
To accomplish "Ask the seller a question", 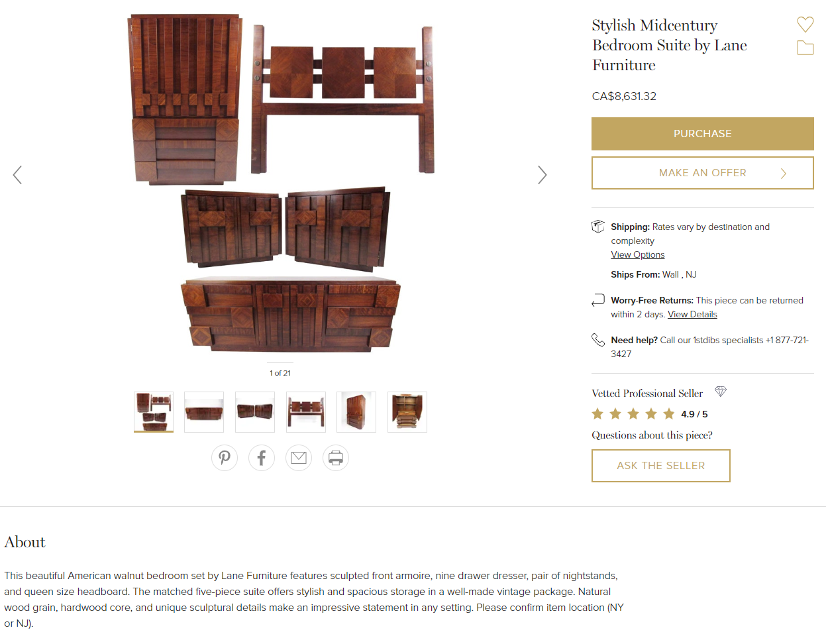I will pyautogui.click(x=660, y=466).
